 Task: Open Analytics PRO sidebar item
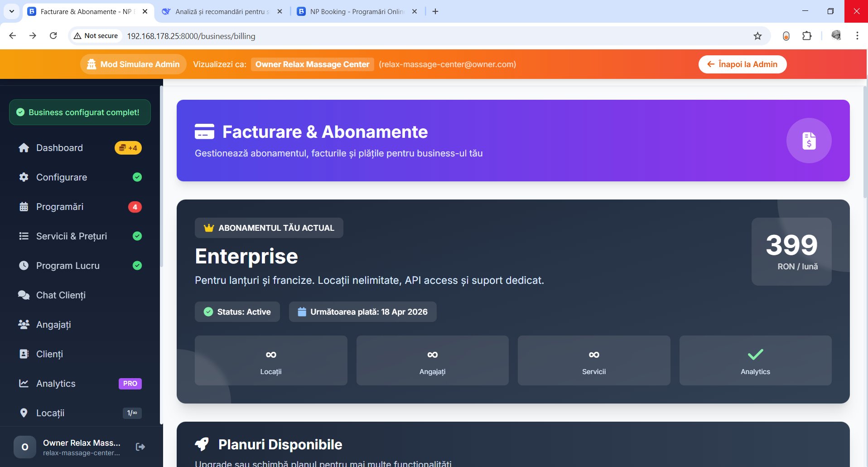tap(56, 384)
